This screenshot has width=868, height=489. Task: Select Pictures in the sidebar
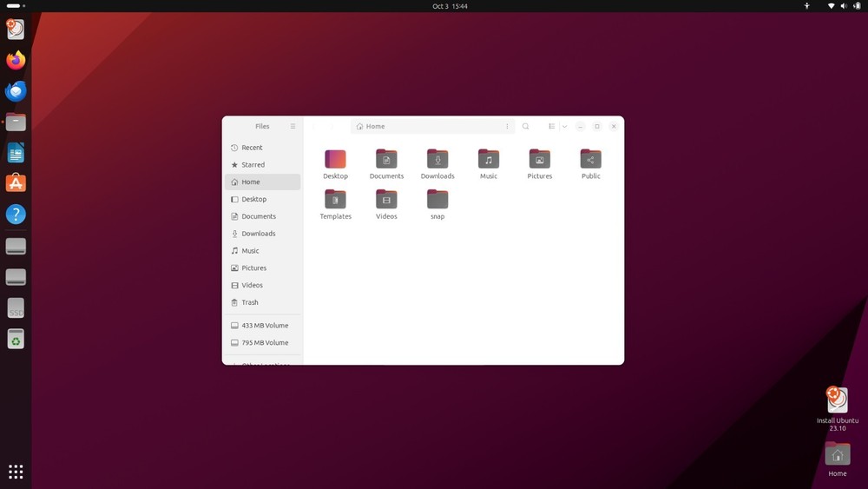coord(262,268)
